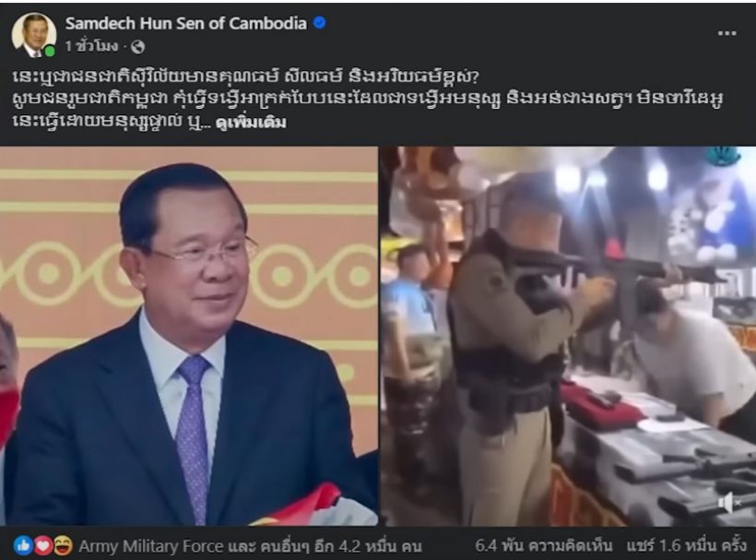Open the left photo of man in suit

click(x=188, y=336)
